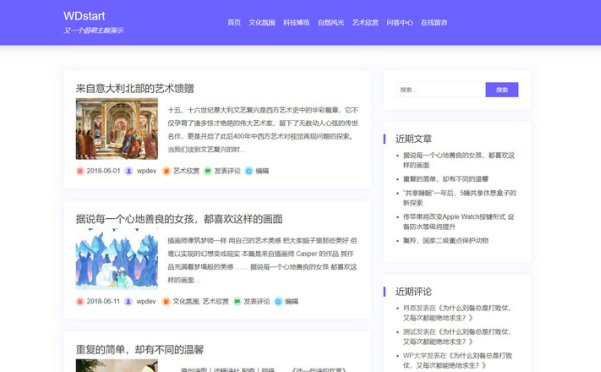Click first post excerpt text paragraph
Image resolution: width=601 pixels, height=372 pixels.
263,129
